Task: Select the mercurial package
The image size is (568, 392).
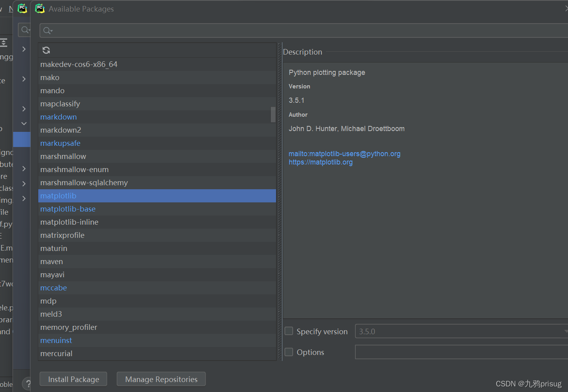Action: 157,353
